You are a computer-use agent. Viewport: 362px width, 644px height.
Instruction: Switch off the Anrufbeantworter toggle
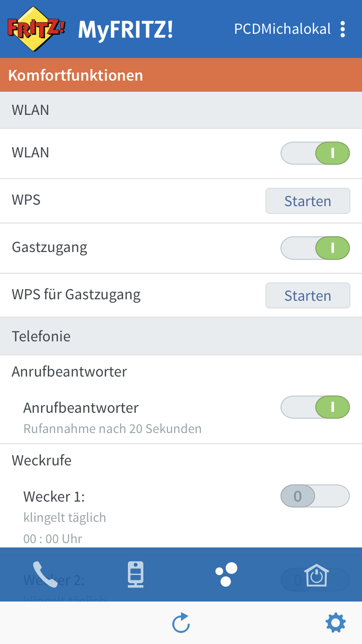(315, 407)
